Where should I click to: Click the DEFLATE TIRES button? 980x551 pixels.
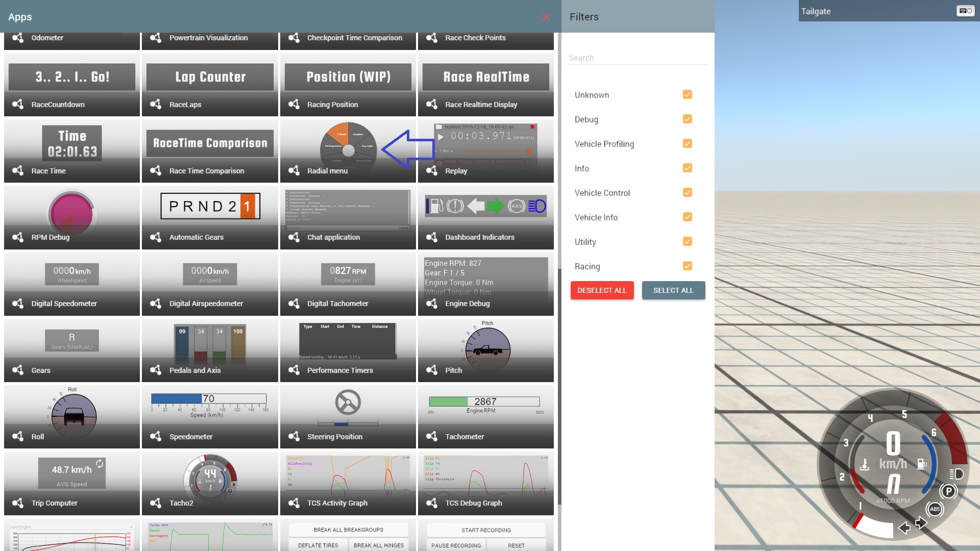[318, 545]
